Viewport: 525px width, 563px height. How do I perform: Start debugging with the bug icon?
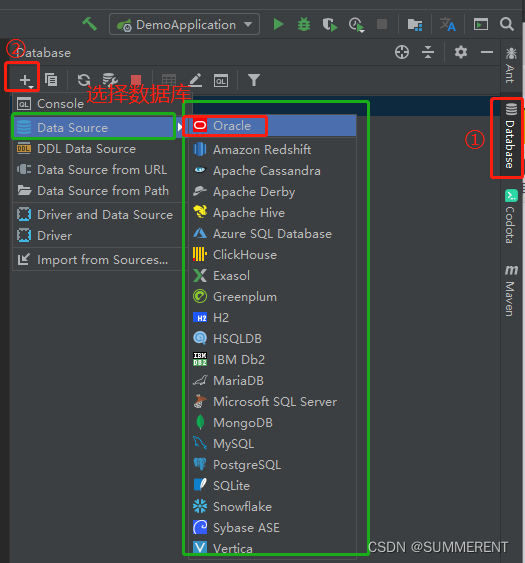(x=304, y=24)
